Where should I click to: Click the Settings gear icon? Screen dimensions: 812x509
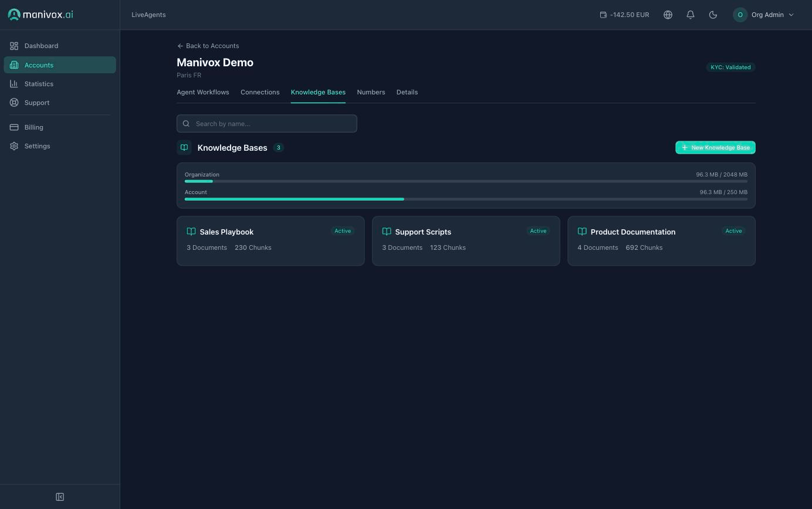tap(14, 146)
